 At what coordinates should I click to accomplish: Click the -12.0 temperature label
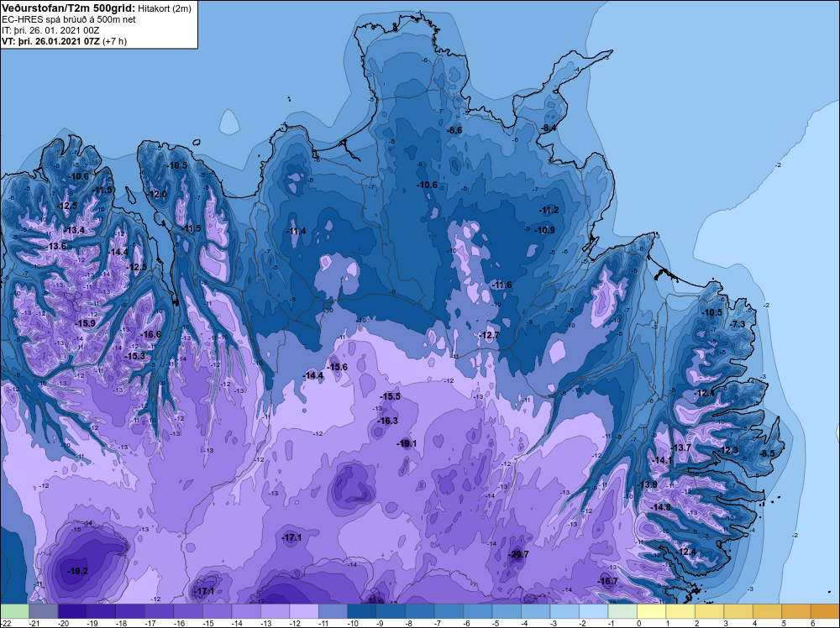pyautogui.click(x=157, y=194)
